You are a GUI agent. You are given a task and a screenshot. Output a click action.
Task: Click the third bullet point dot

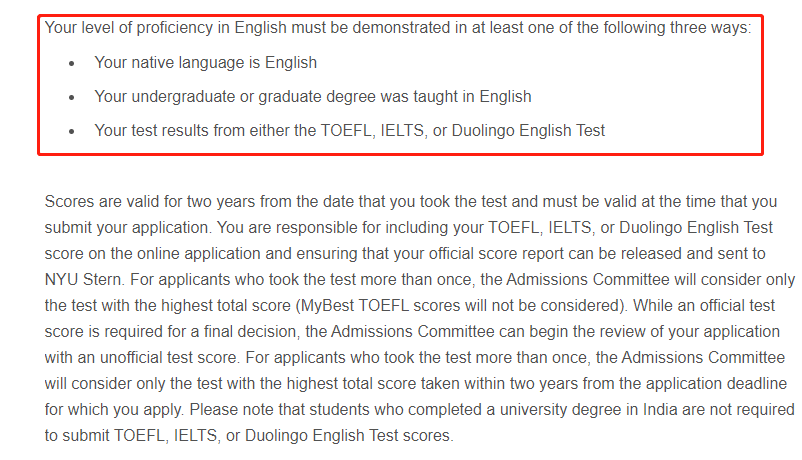(x=72, y=132)
